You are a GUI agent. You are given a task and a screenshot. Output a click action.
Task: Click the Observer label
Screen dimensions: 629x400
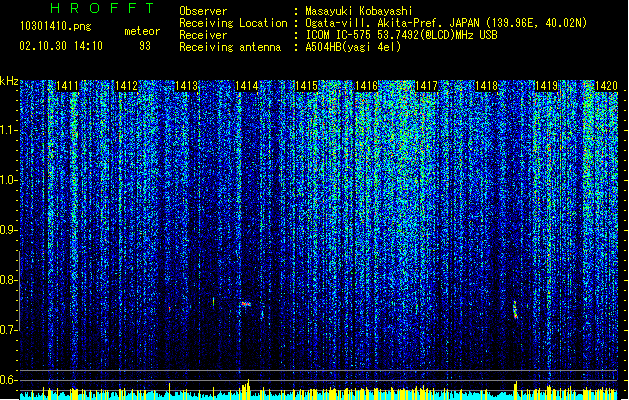point(203,11)
